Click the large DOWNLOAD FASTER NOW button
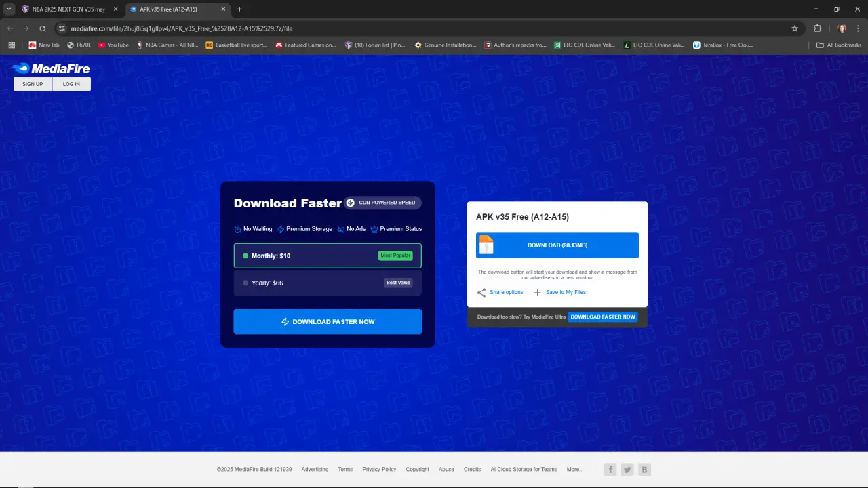 point(328,322)
